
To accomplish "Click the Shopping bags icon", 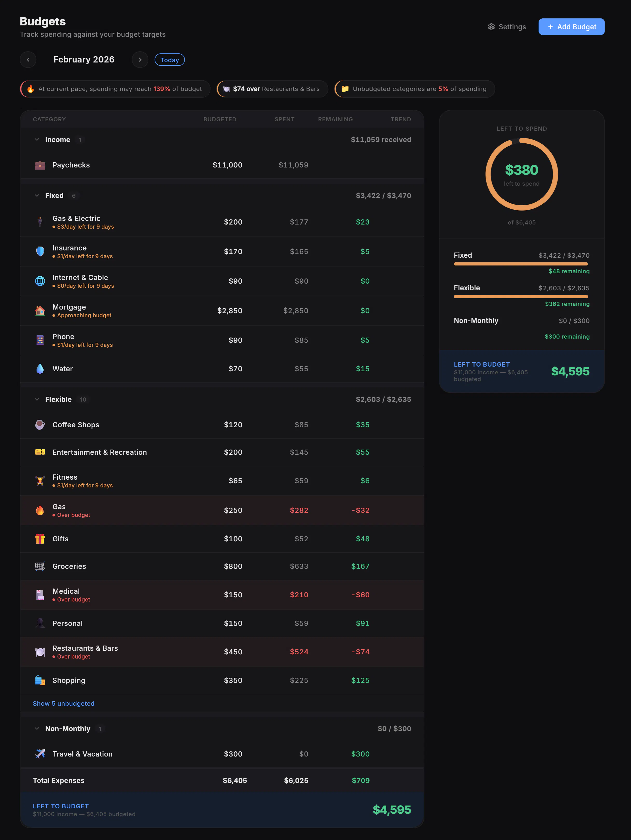I will (x=40, y=680).
